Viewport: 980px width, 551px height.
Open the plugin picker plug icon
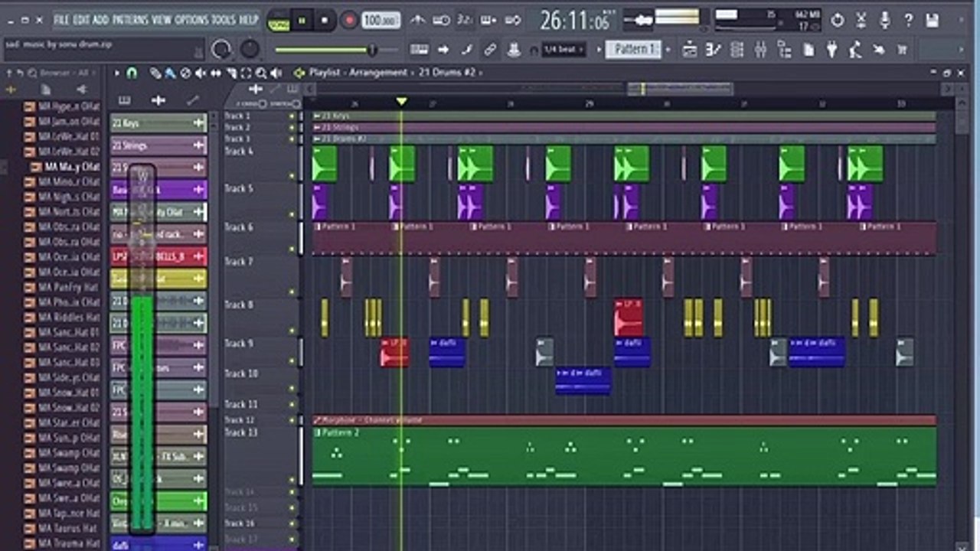[831, 50]
